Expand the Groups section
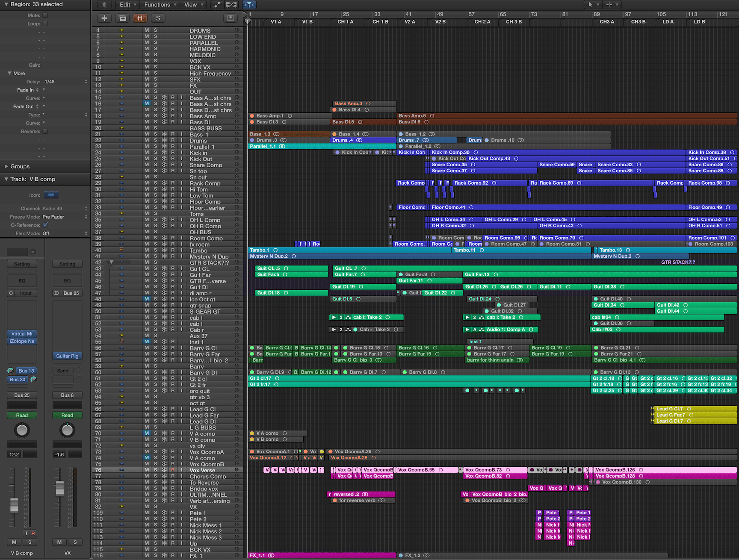This screenshot has width=739, height=560. [6, 166]
